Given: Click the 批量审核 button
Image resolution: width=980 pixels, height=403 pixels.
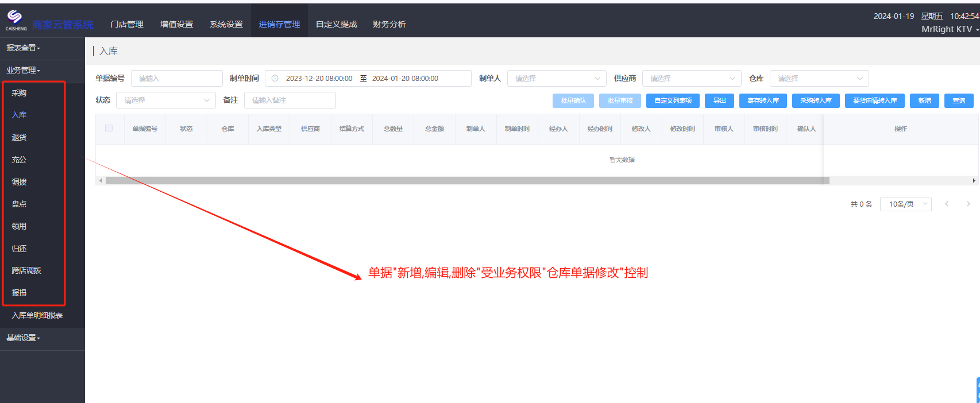Looking at the screenshot, I should (620, 100).
